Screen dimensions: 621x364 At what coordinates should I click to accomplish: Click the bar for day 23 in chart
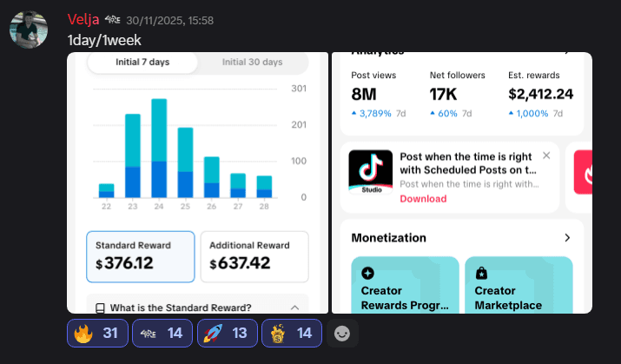(133, 156)
